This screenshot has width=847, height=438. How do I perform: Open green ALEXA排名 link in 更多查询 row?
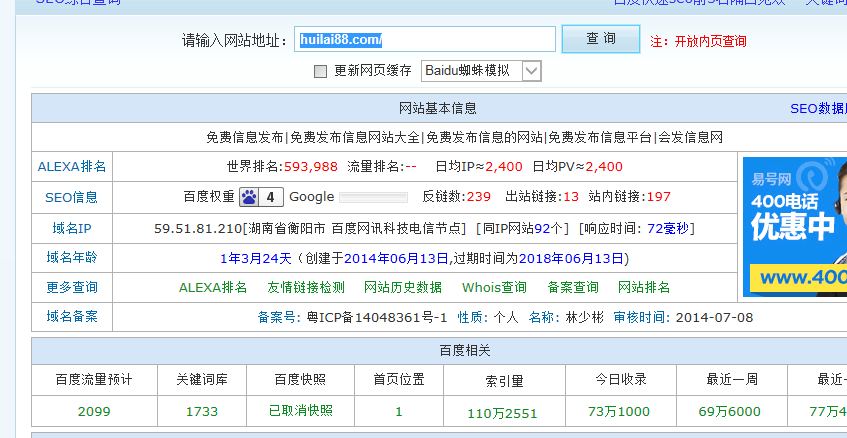click(213, 287)
